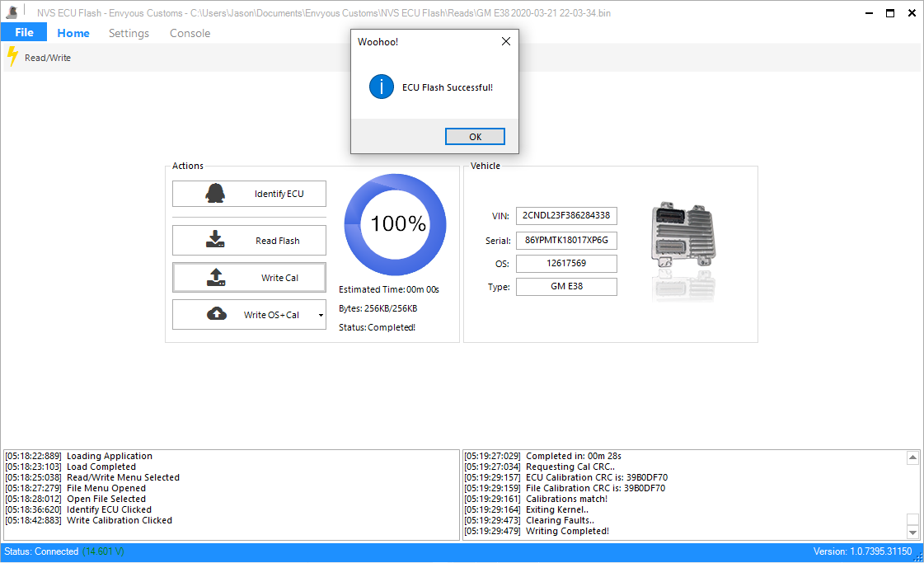Select the Read/Write toolbar label
This screenshot has height=563, width=924.
coord(48,58)
